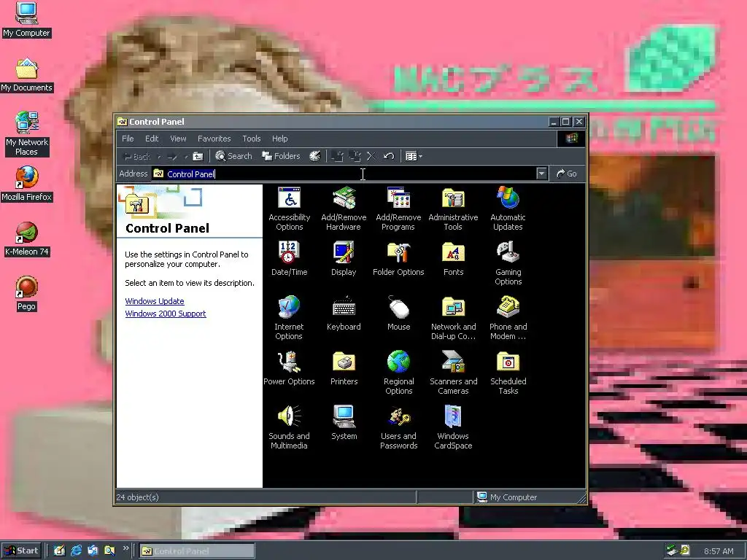This screenshot has width=747, height=560.
Task: Select Pego desktop shortcut
Action: [x=26, y=293]
